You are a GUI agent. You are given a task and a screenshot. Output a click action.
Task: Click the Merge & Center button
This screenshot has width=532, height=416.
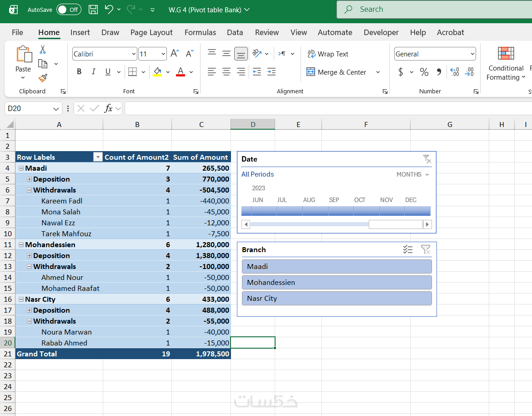click(x=336, y=72)
